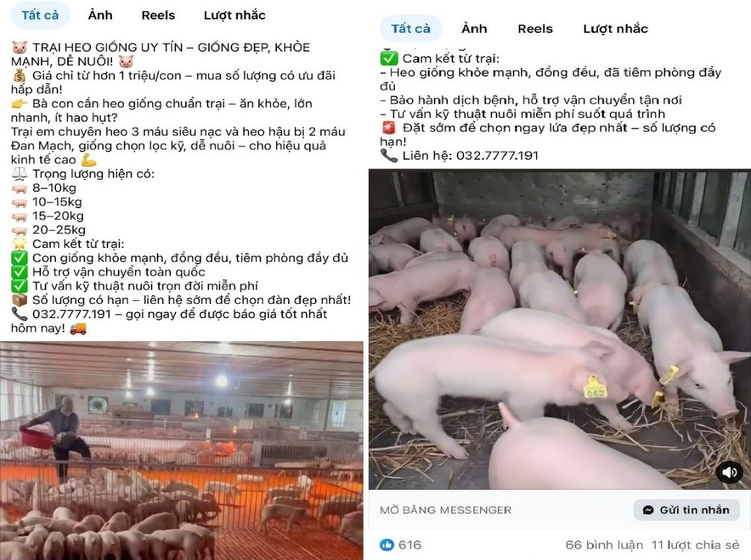Open the right Reels tab
The image size is (751, 560).
click(x=535, y=28)
